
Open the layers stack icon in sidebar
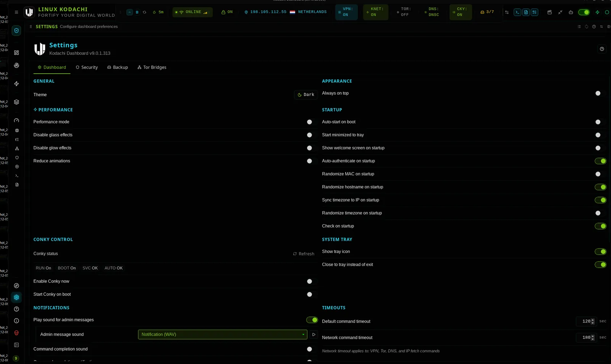tap(16, 102)
